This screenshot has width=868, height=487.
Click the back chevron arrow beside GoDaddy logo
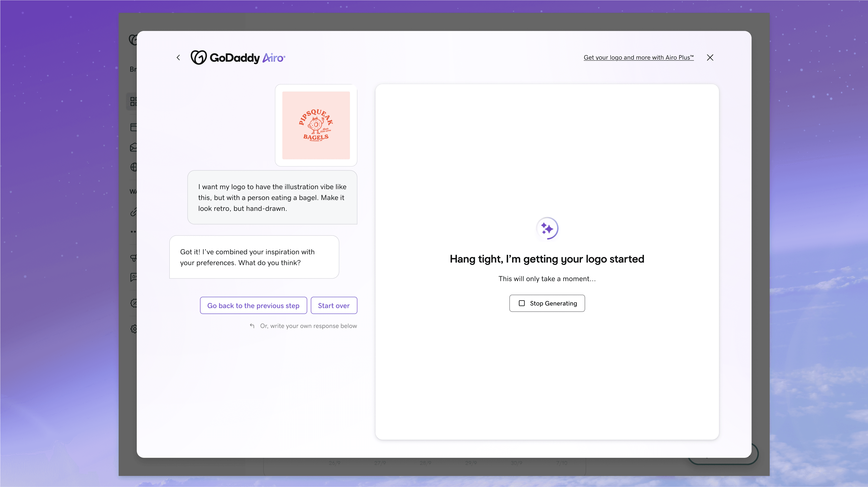coord(178,58)
